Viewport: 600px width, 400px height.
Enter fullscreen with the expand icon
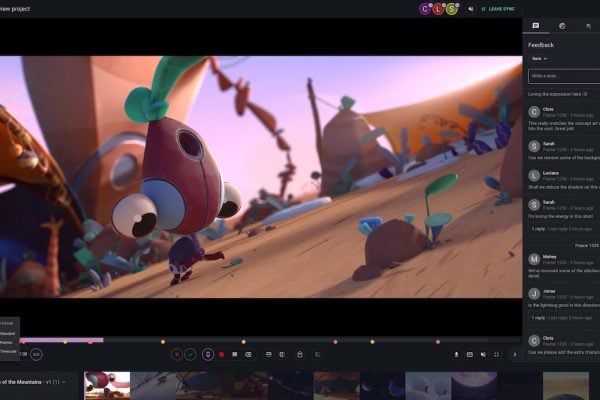pos(497,355)
